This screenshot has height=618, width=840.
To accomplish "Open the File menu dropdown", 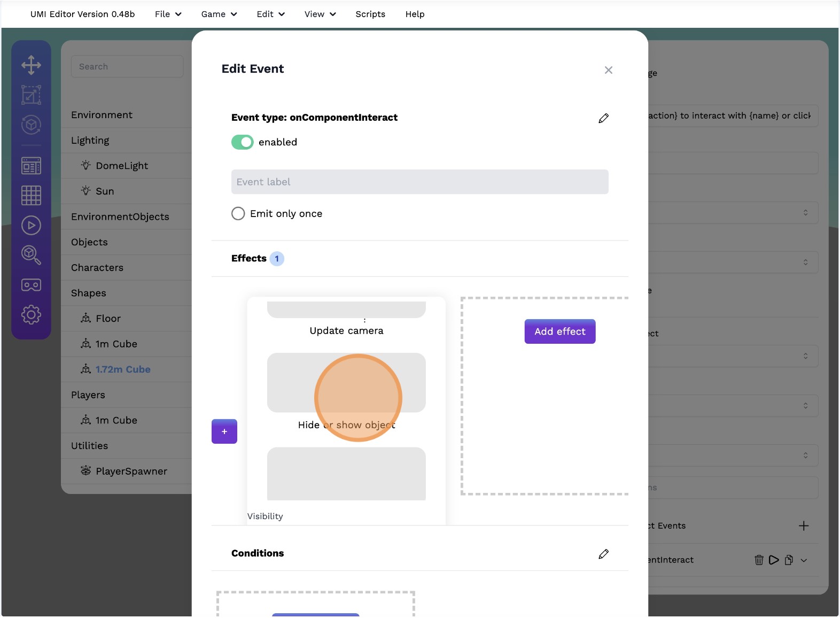I will [168, 14].
